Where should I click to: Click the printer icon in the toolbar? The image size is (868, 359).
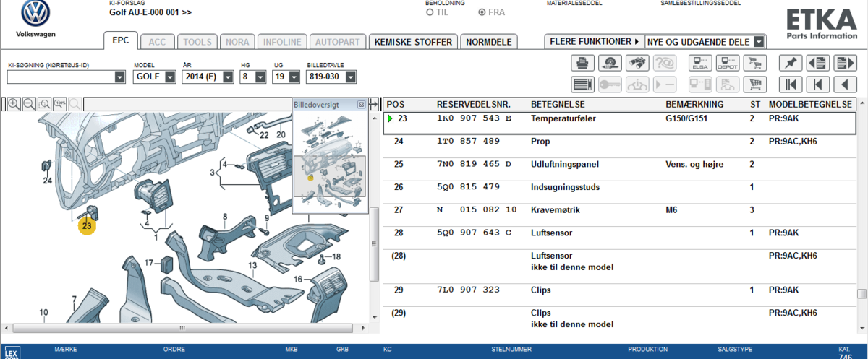[582, 63]
